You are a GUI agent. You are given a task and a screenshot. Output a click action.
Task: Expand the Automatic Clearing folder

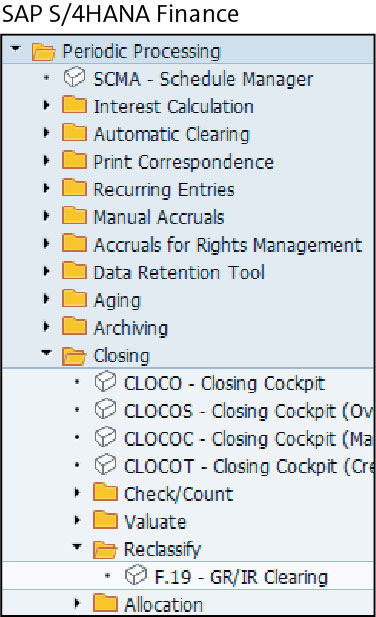46,133
